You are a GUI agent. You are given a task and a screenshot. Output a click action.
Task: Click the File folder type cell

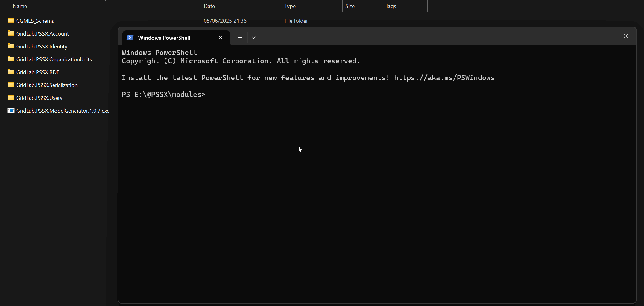(296, 21)
